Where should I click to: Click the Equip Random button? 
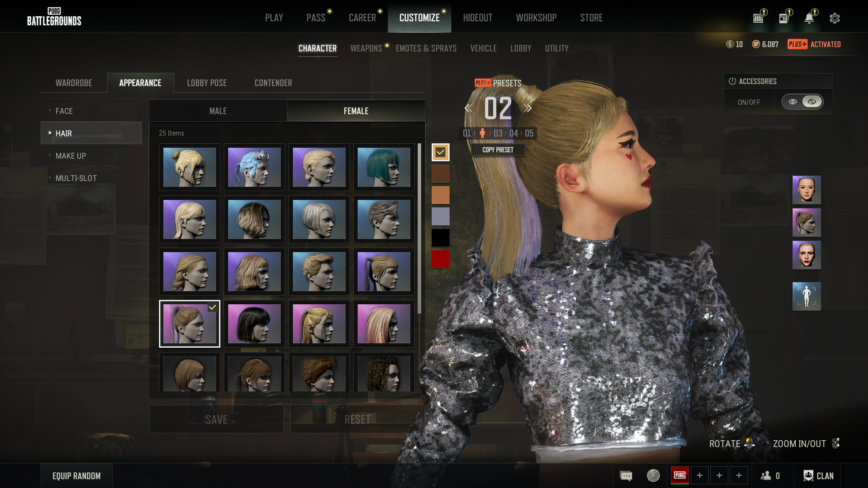(77, 476)
